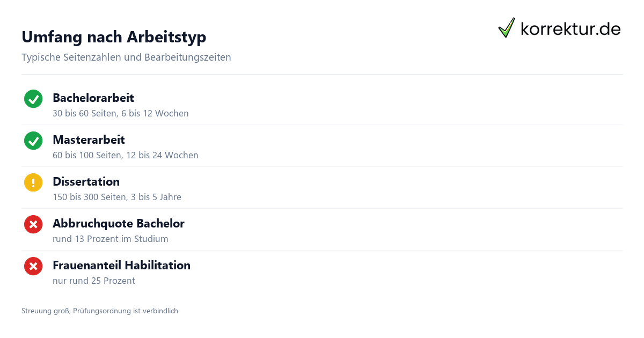
Task: Click the text 'rund 13 Prozent im Studium'
Action: 111,239
